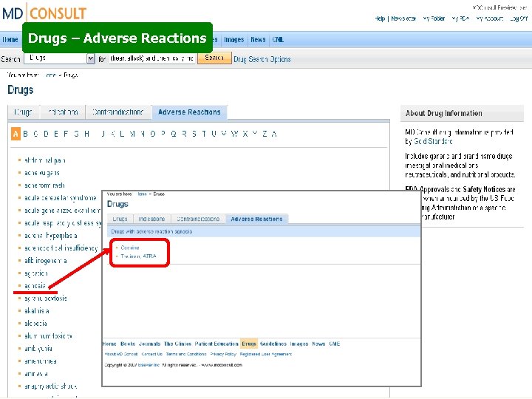Open amnesia adverse reaction
The height and width of the screenshot is (399, 532).
coord(36,374)
